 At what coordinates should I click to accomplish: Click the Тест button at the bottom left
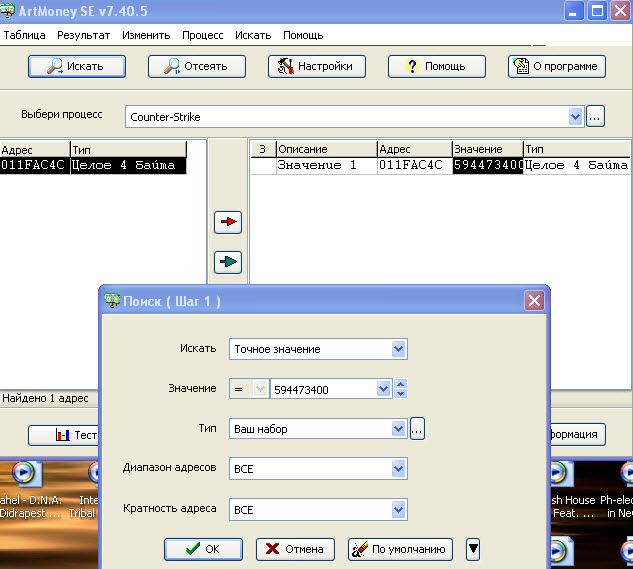point(64,435)
